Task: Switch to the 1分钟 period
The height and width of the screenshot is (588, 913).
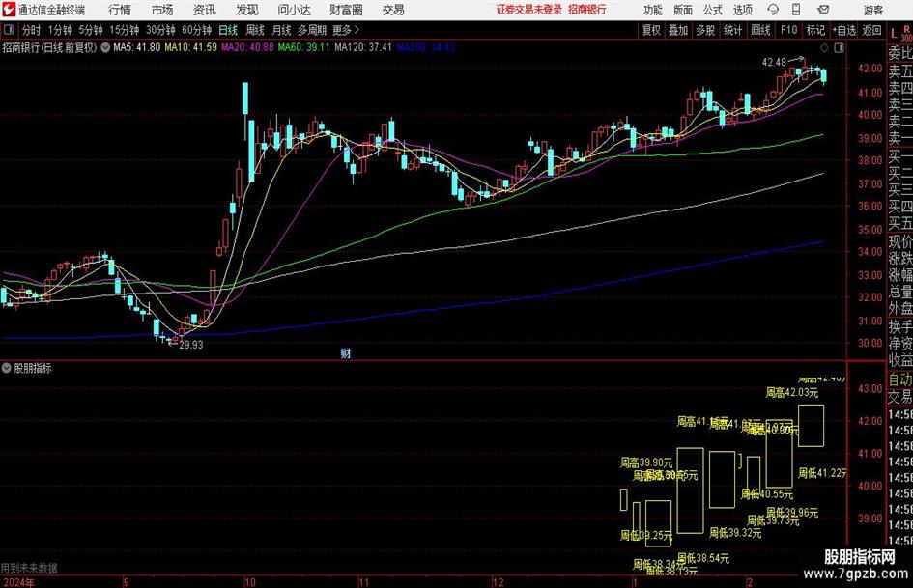Action: click(x=60, y=30)
